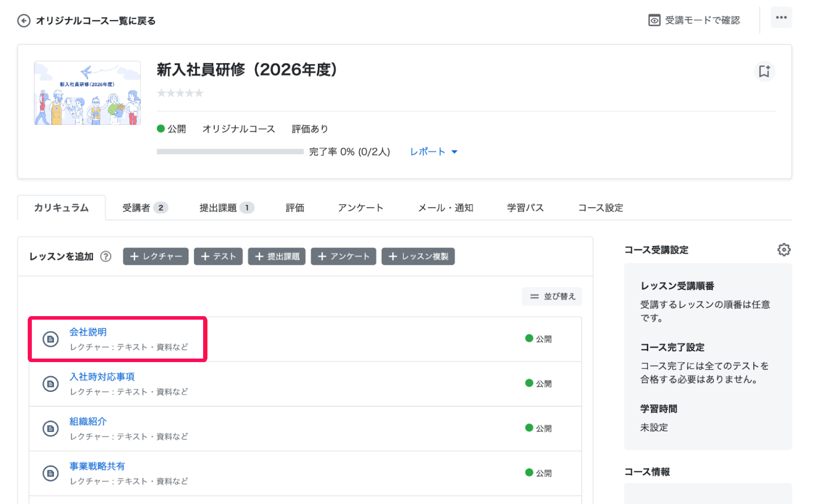The image size is (813, 504).
Task: Click the lecture icon beside 入社時対応事項
Action: (x=50, y=384)
